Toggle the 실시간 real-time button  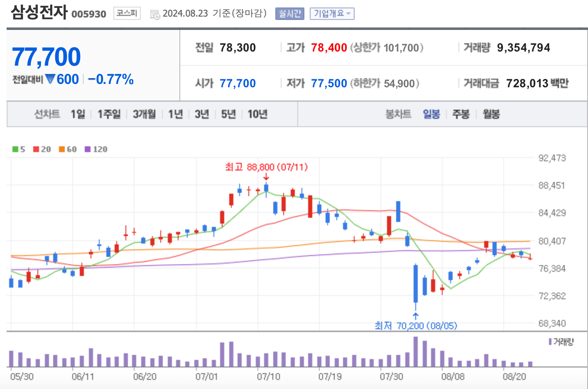click(290, 14)
